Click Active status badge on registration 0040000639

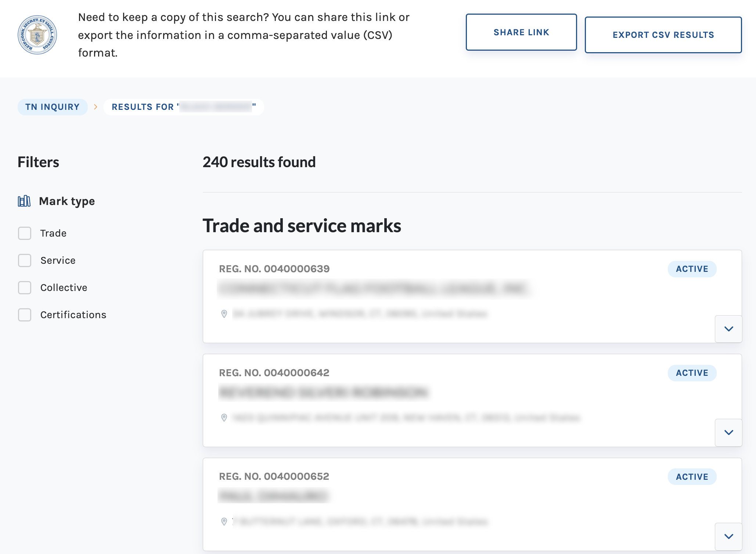click(x=692, y=269)
